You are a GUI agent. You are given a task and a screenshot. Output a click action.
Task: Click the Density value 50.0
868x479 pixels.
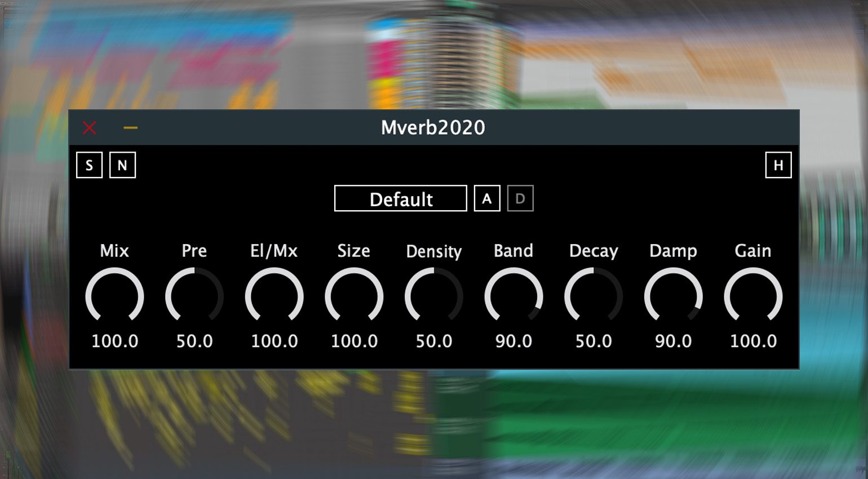[x=434, y=341]
